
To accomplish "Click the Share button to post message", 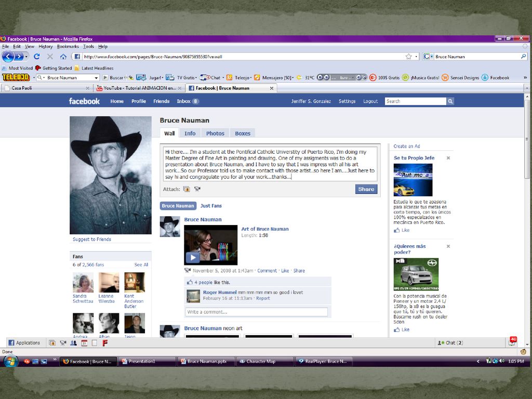I will [x=366, y=189].
